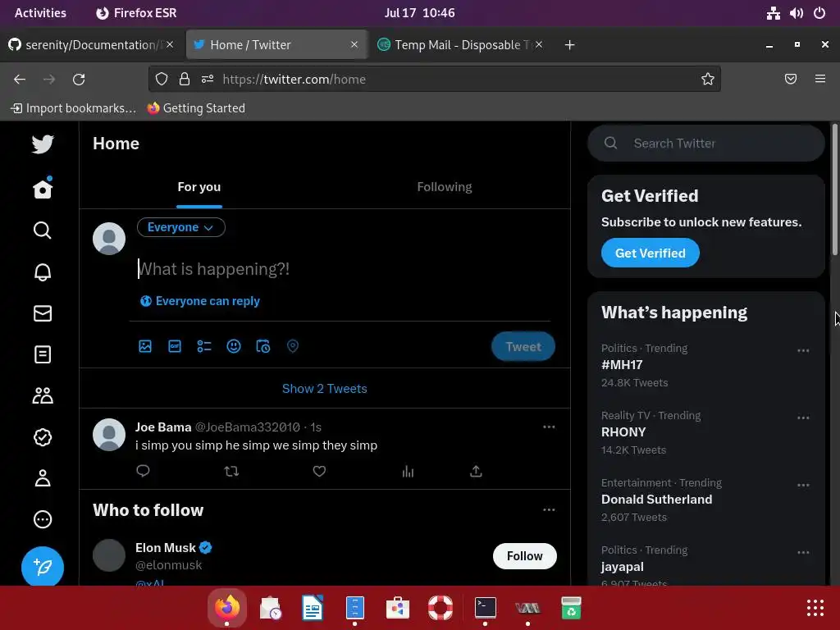The width and height of the screenshot is (840, 630).
Task: Schedule the tweet with calendar icon
Action: [263, 346]
